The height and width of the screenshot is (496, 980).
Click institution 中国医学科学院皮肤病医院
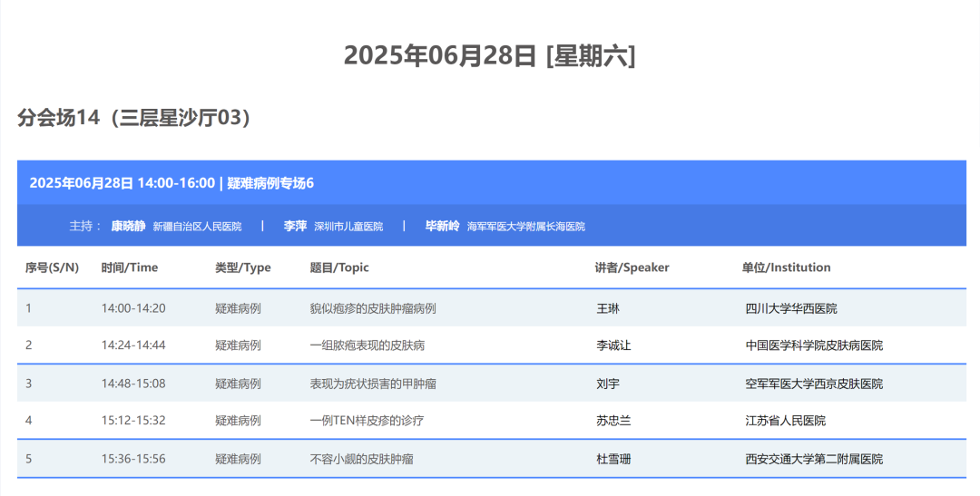pyautogui.click(x=814, y=345)
